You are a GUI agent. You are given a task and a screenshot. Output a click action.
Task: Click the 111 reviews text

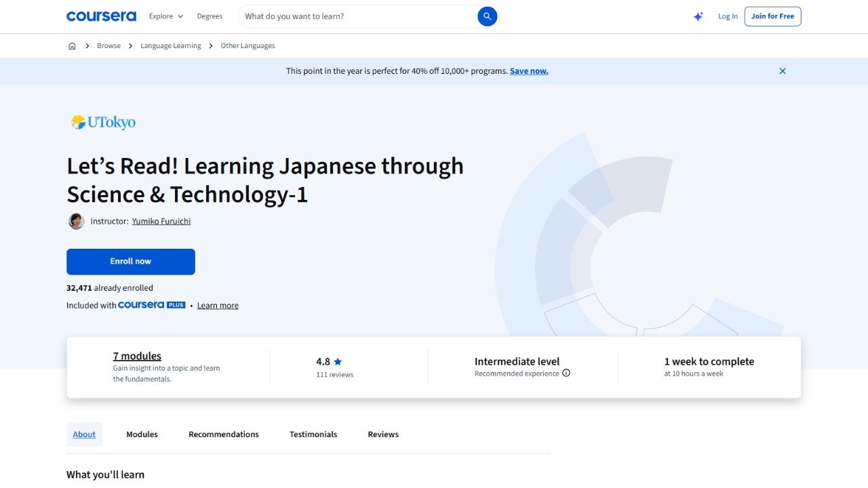click(335, 375)
